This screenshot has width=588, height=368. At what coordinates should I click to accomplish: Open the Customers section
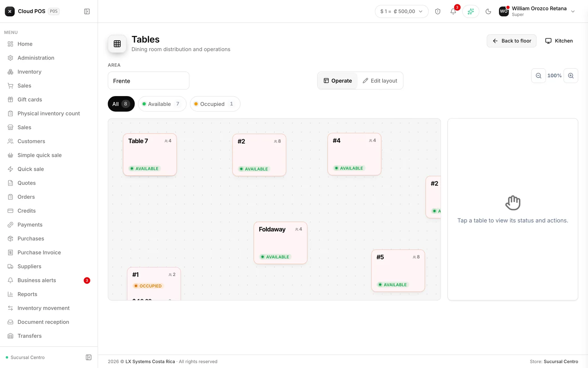coord(49,141)
